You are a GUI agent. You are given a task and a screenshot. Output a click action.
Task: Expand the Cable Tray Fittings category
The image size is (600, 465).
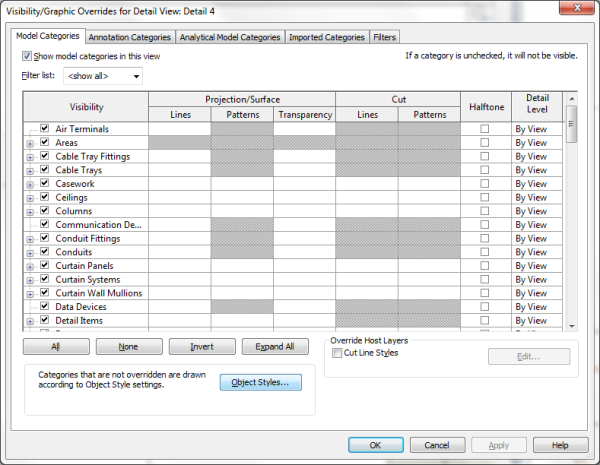(x=30, y=158)
